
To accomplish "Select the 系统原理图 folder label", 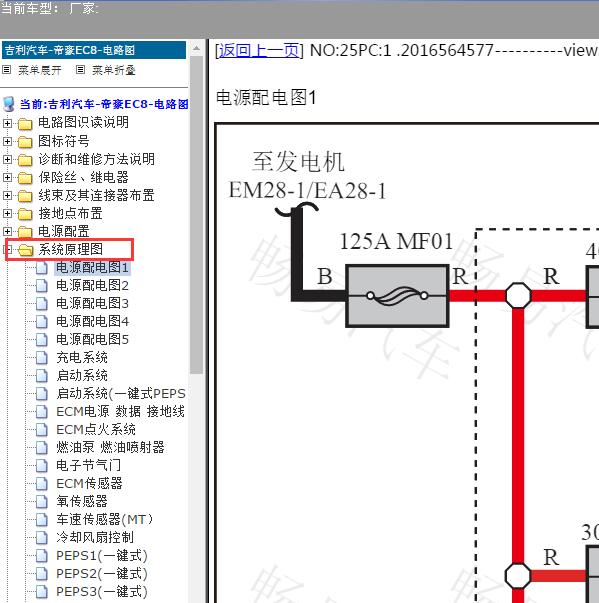I will tap(70, 250).
